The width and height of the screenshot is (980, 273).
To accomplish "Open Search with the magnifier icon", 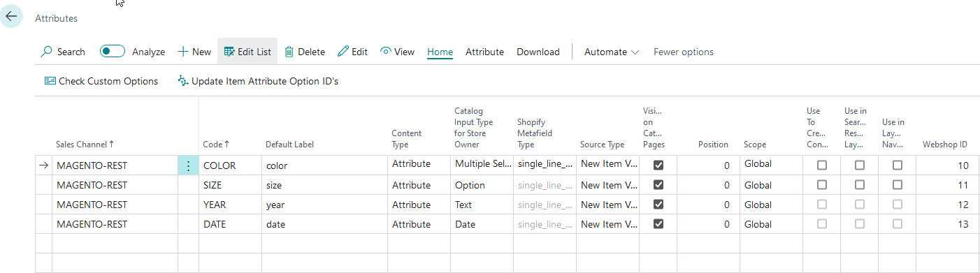I will coord(63,52).
